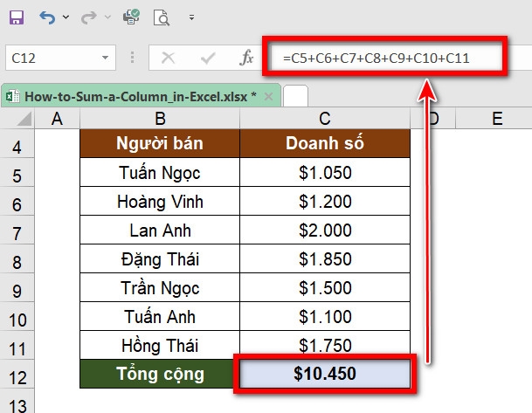Select column A header

click(x=57, y=119)
